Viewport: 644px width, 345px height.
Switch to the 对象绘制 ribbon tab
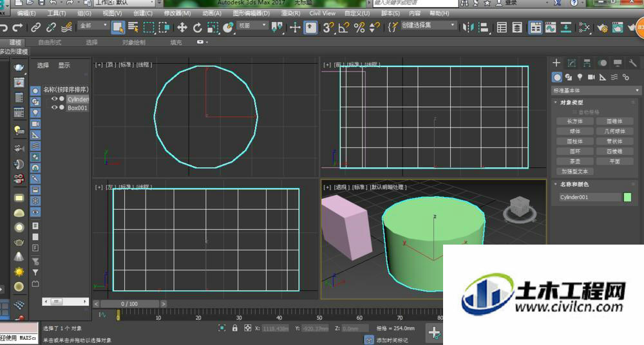(133, 42)
